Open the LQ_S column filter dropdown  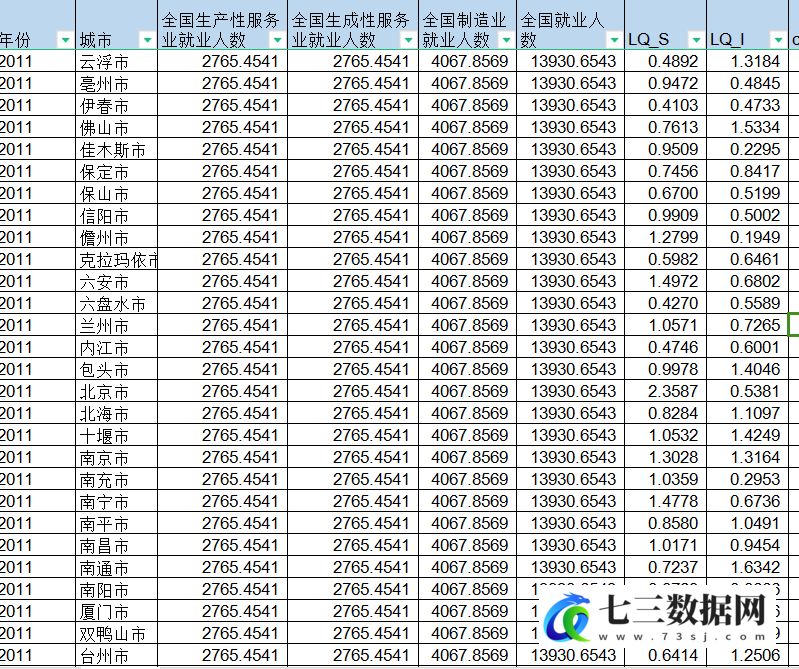coord(696,40)
